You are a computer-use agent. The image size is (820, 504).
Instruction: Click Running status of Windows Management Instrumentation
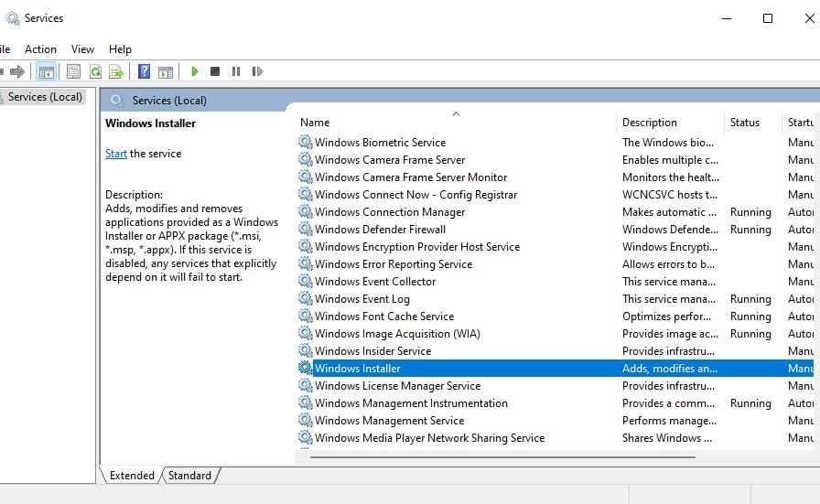(750, 403)
